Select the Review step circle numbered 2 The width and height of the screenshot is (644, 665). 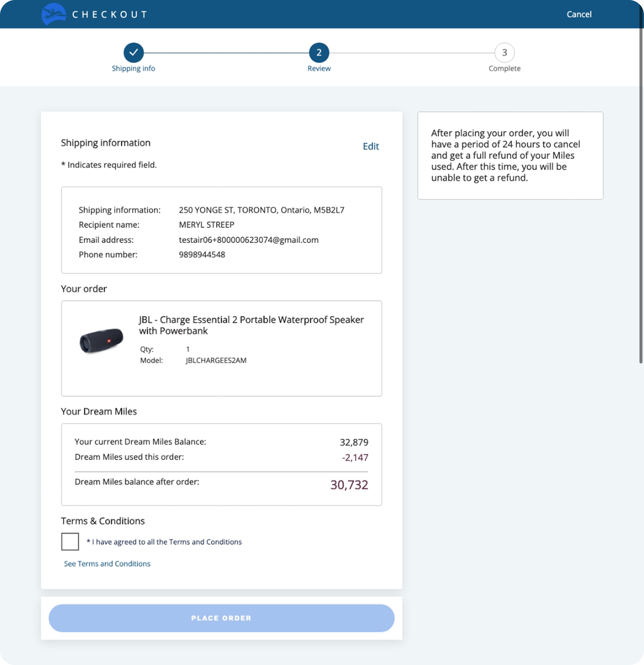[x=319, y=53]
